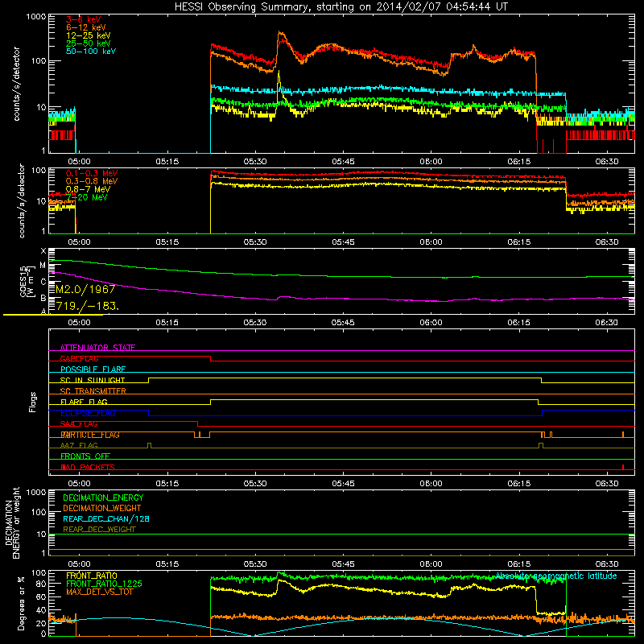Click the GOES15 axis label

[x=27, y=281]
